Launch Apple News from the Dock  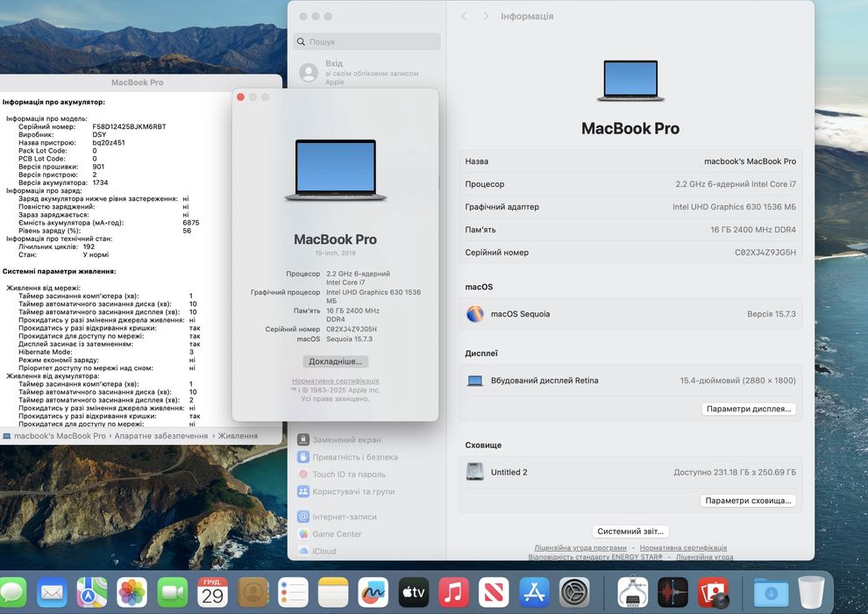[x=494, y=592]
